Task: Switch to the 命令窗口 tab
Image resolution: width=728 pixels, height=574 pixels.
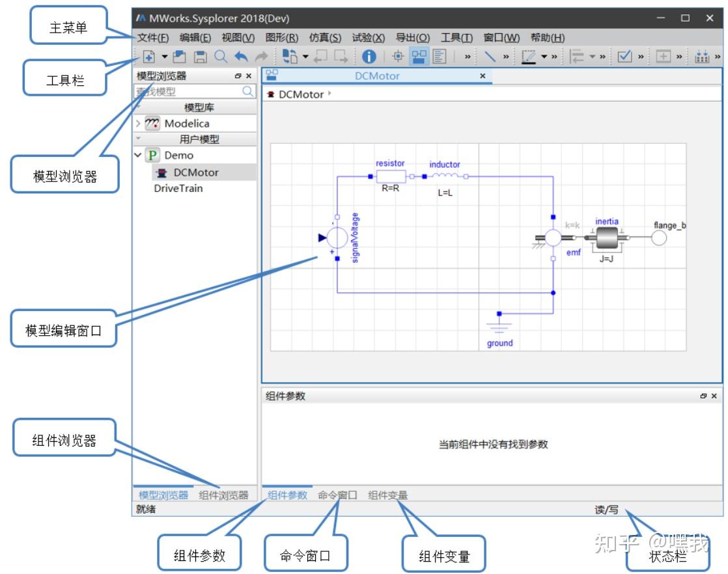Action: click(x=337, y=495)
